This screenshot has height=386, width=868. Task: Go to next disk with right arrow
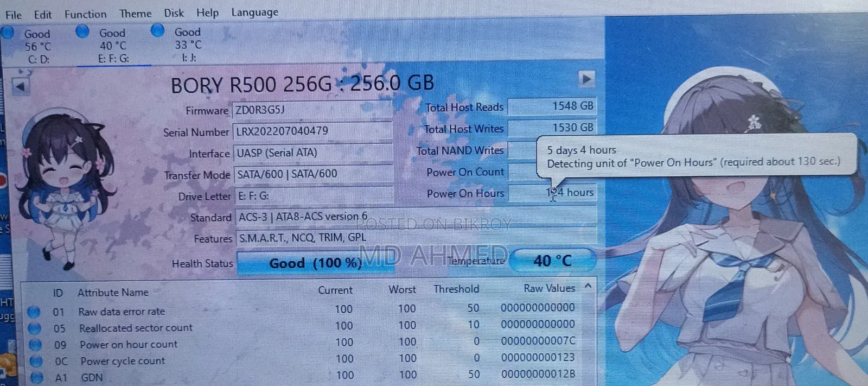(x=586, y=79)
